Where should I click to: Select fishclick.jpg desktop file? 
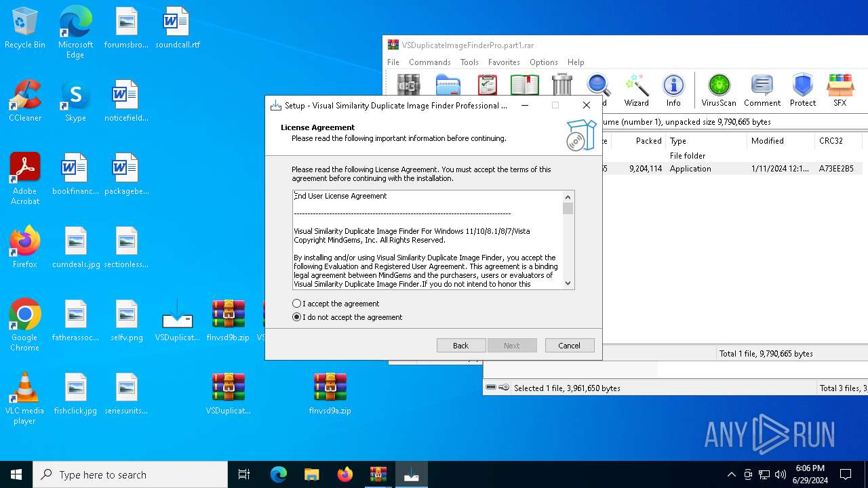tap(75, 394)
